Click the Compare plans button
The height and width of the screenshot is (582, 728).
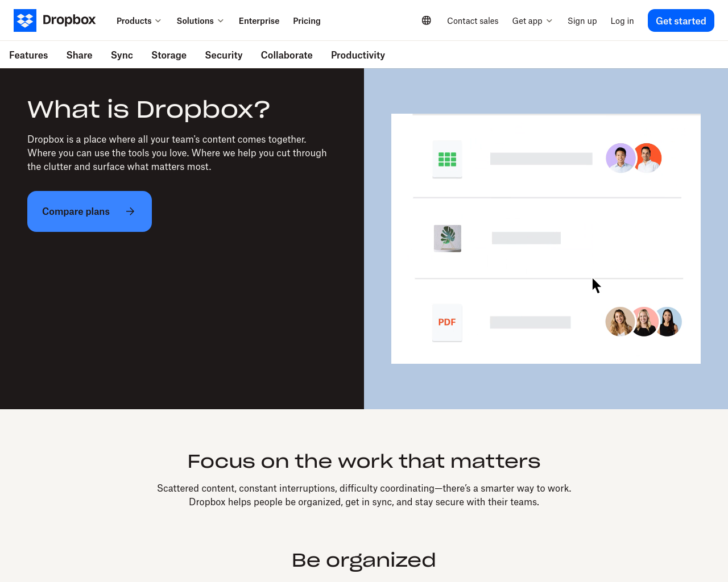(89, 211)
